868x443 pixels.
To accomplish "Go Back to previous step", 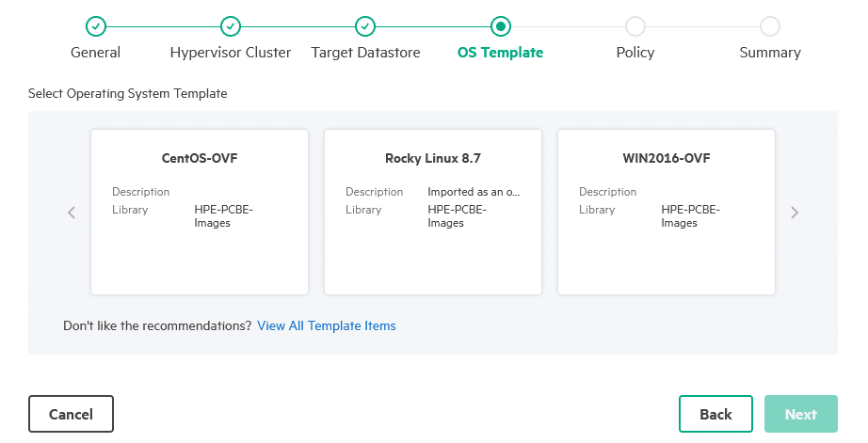I will (715, 414).
